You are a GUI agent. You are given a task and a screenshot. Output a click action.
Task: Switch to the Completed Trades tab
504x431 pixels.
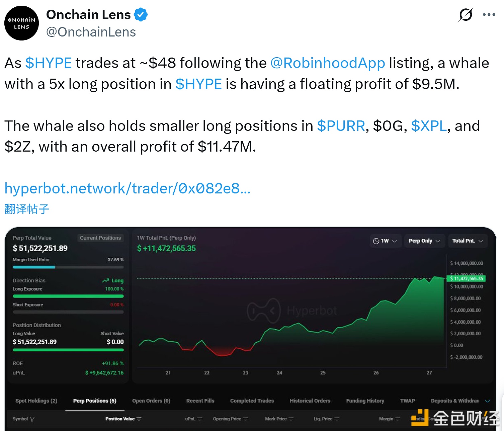252,401
